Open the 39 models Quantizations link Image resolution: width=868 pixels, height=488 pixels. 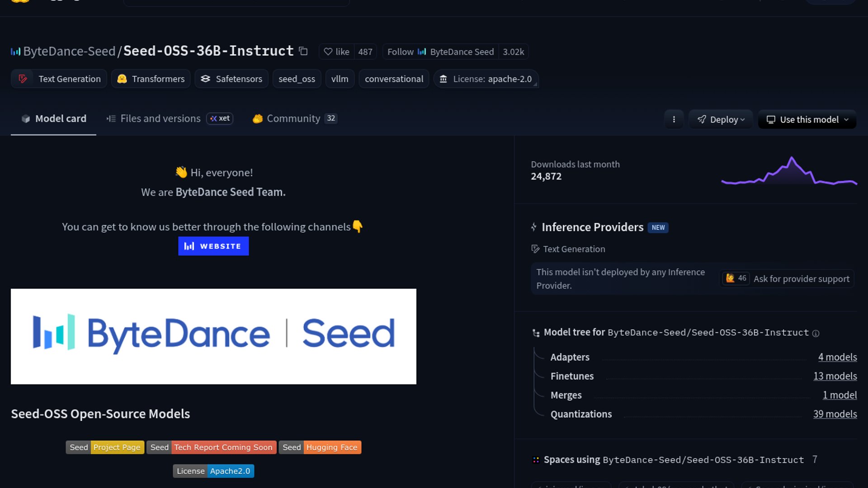click(835, 414)
